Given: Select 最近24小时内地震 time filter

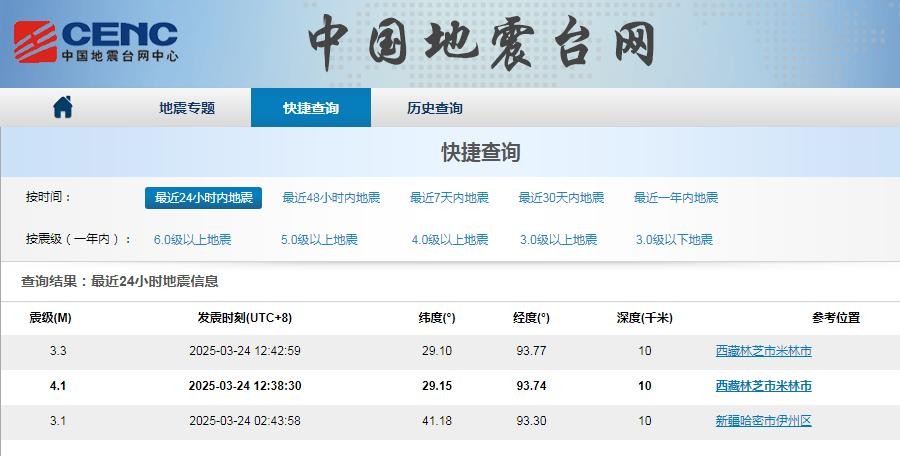Looking at the screenshot, I should [203, 198].
